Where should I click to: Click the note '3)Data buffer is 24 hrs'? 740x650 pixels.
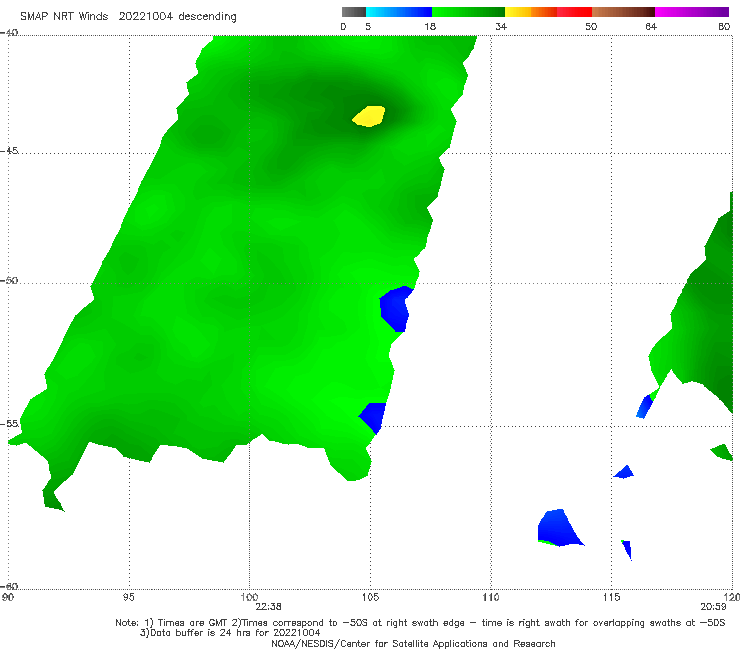(230, 633)
